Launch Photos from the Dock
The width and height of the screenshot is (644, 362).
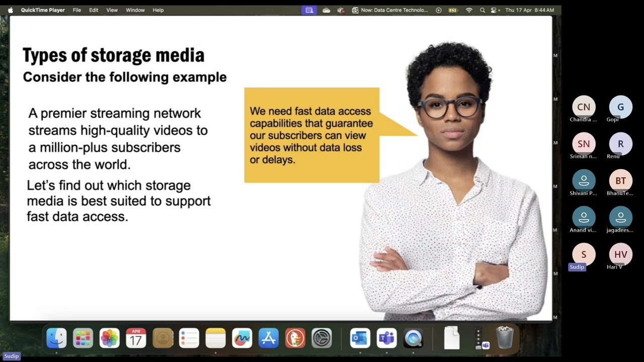[109, 338]
